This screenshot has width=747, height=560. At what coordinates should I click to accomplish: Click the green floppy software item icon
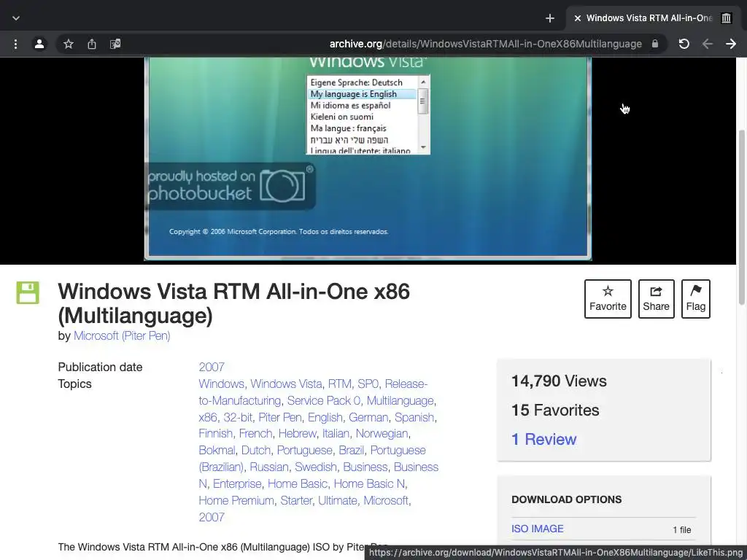coord(28,292)
